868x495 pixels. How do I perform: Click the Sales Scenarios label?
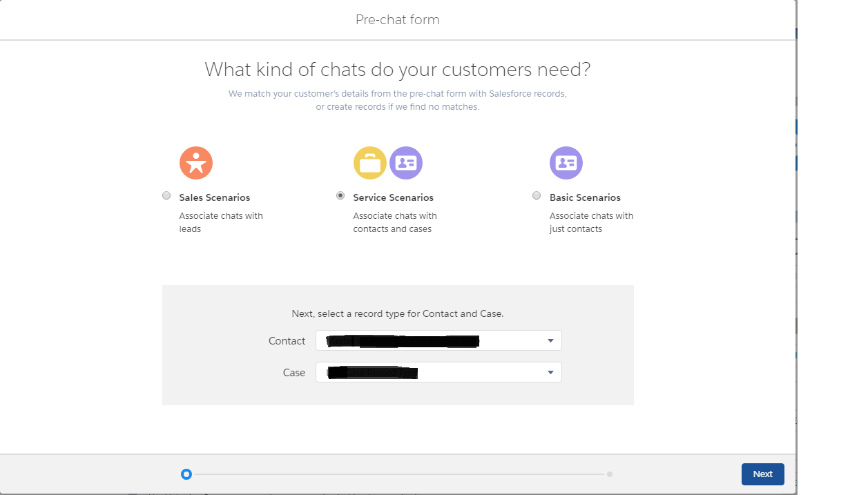(x=215, y=197)
